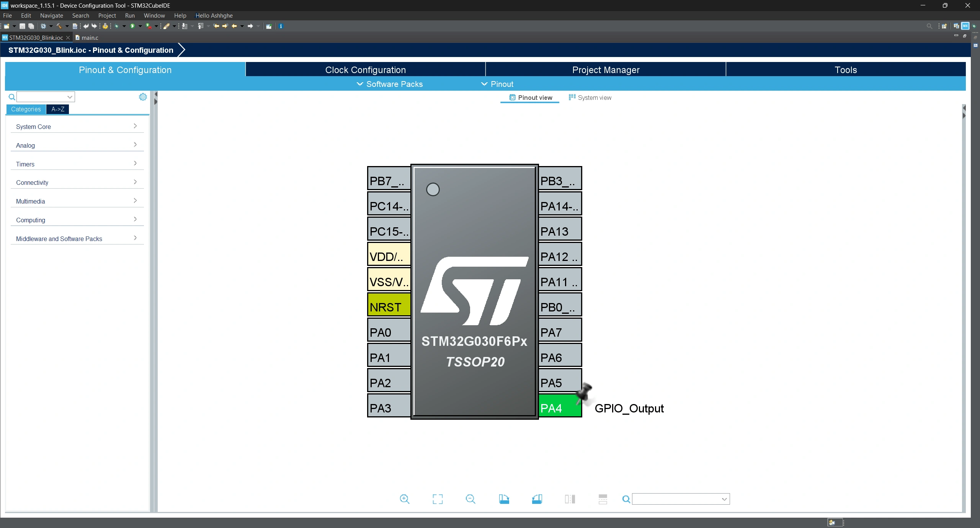Viewport: 980px width, 528px height.
Task: Open the category search dropdown
Action: [x=70, y=97]
